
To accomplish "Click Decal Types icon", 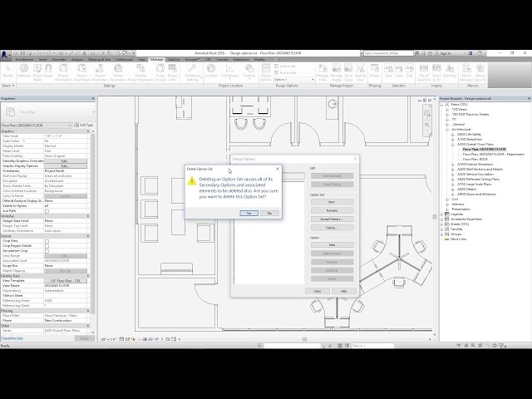I will tap(348, 72).
